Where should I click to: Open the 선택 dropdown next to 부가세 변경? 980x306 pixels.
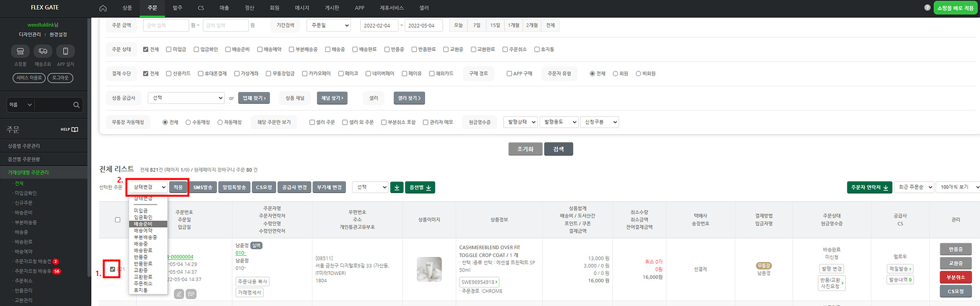[370, 187]
